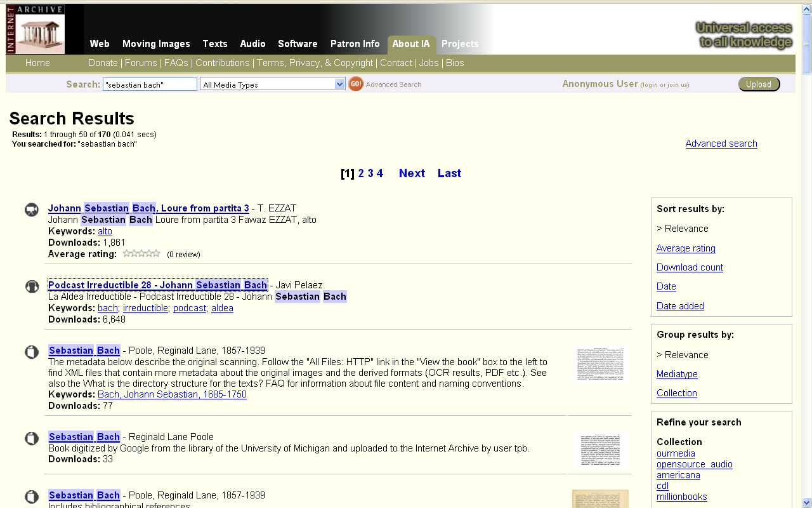Click the thumbnail of Sebastian Bach 77 downloads
The image size is (812, 508).
pyautogui.click(x=600, y=364)
